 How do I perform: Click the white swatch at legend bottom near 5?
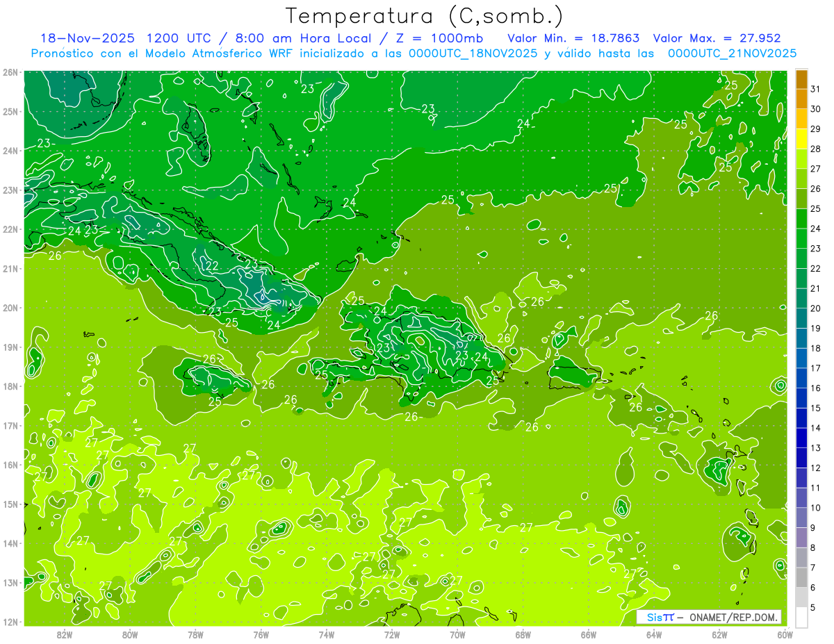pos(801,617)
